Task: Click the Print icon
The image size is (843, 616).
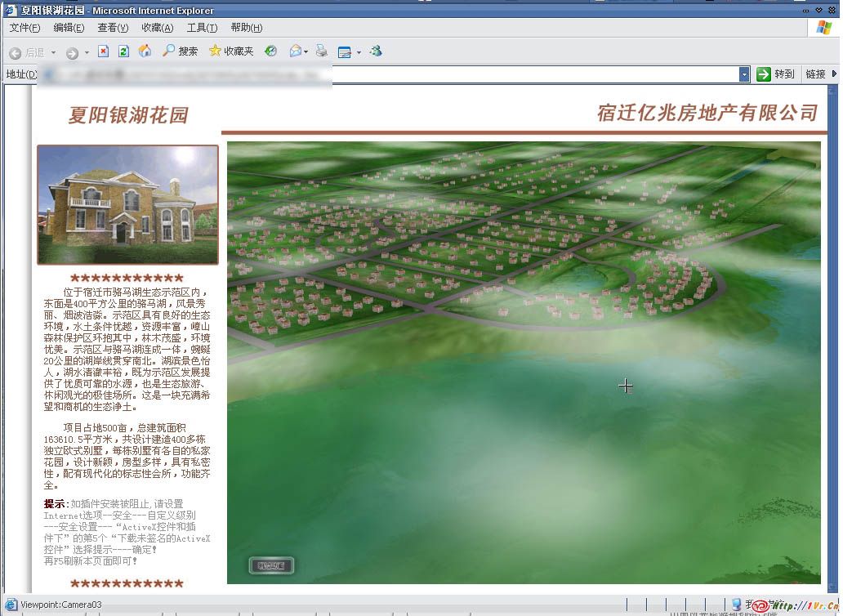Action: 322,51
